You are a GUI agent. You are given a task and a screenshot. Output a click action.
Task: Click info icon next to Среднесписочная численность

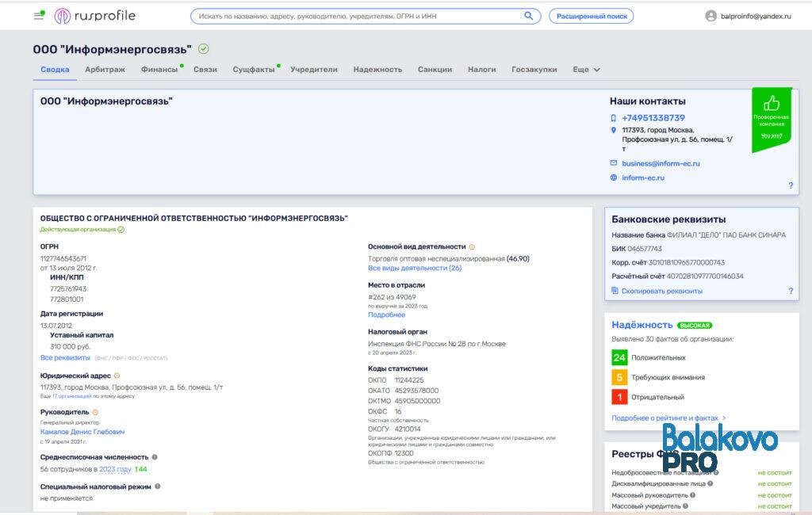point(155,457)
